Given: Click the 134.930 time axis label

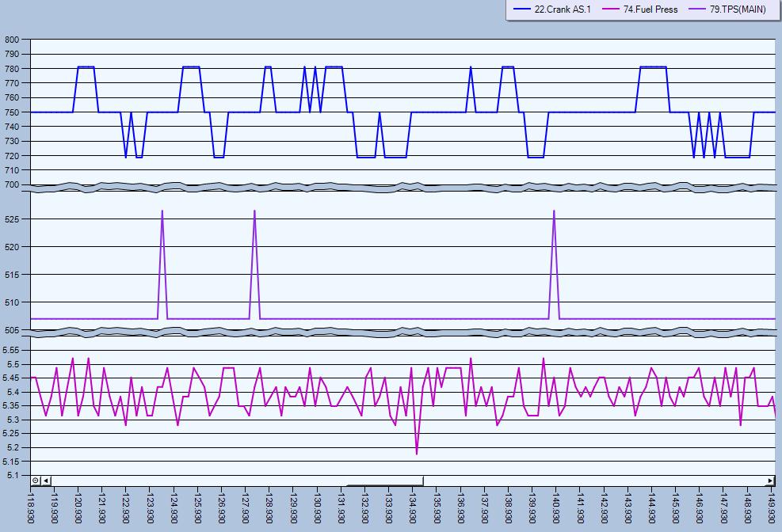Looking at the screenshot, I should [412, 507].
